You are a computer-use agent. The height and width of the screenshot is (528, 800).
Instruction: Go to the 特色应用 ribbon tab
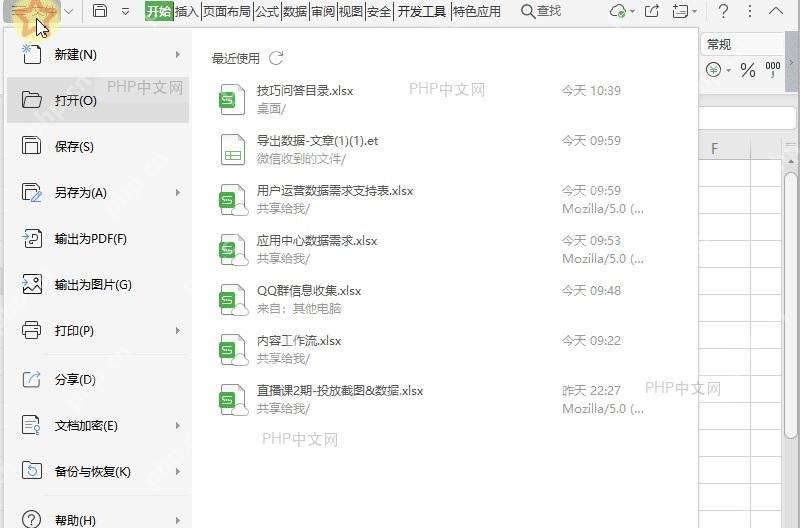477,11
